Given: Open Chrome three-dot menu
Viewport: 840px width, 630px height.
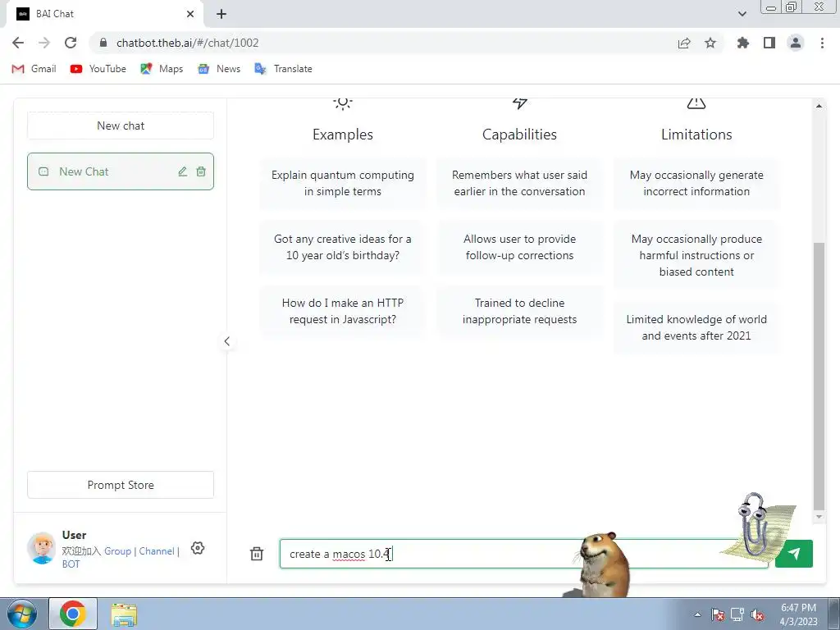Looking at the screenshot, I should tap(822, 43).
